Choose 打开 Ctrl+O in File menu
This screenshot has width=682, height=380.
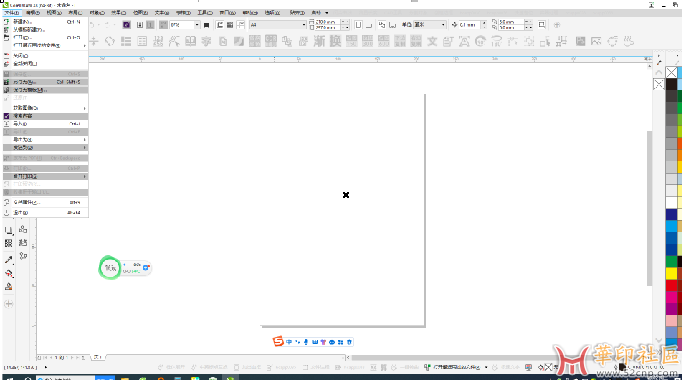[45, 37]
